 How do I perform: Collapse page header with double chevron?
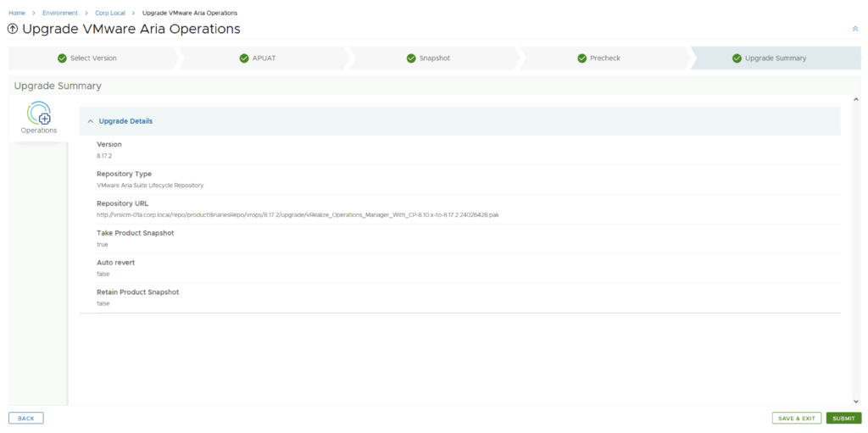tap(854, 29)
